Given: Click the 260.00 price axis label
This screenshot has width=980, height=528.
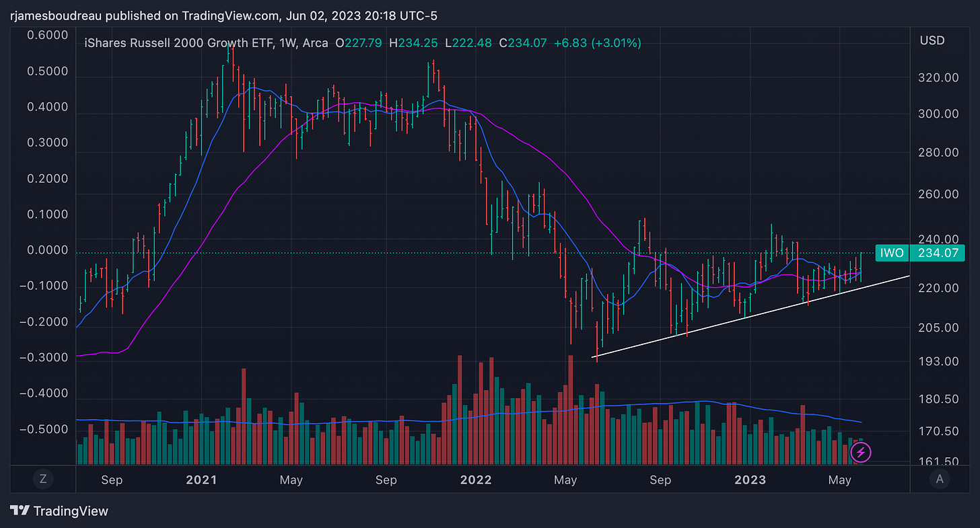Looking at the screenshot, I should click(x=939, y=195).
